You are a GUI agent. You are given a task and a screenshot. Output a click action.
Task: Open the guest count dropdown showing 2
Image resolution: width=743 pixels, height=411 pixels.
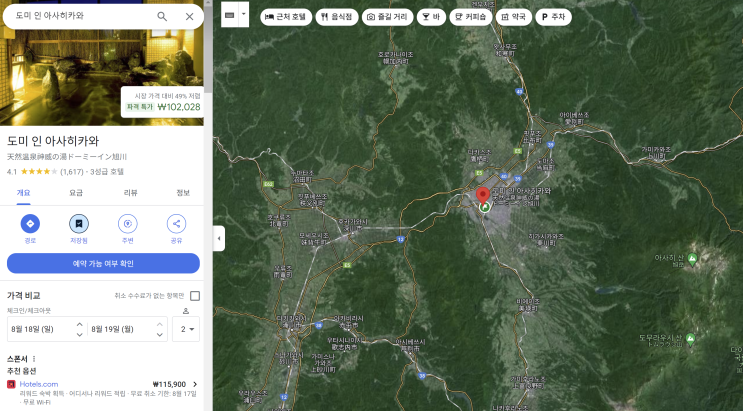(x=186, y=329)
